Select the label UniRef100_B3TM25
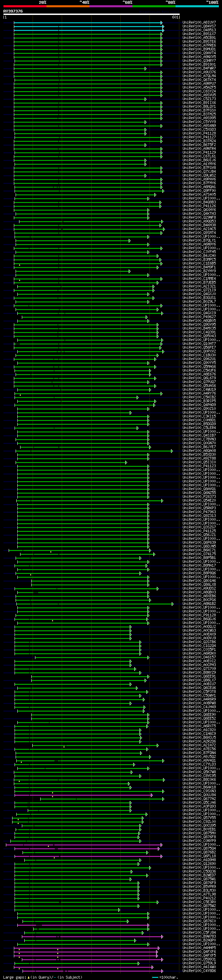This screenshot has height=980, width=222. tap(199, 114)
